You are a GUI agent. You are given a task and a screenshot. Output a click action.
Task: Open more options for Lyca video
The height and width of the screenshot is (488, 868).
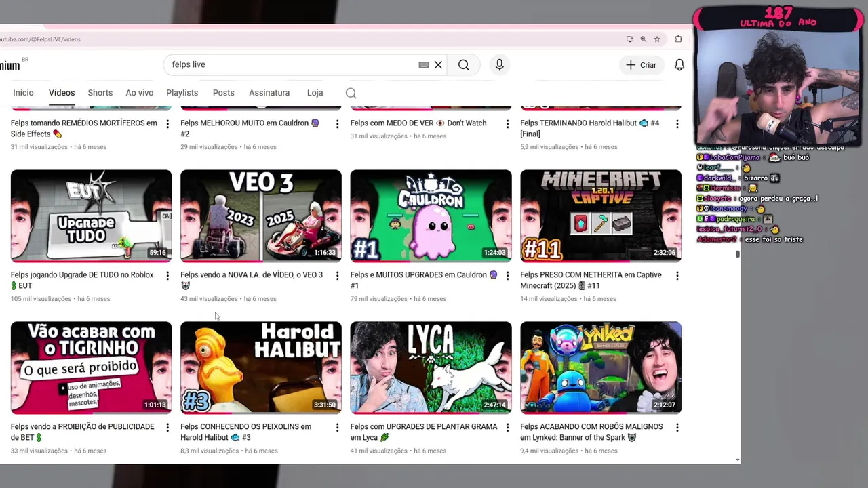(507, 428)
